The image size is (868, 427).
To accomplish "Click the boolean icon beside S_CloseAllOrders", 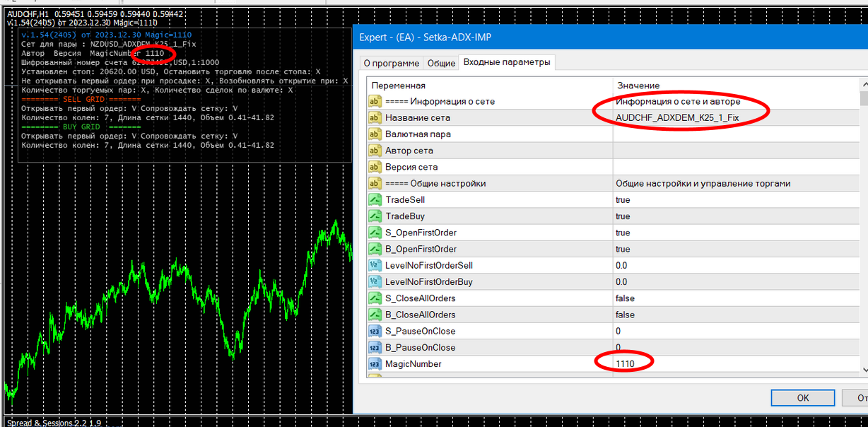I will (x=375, y=298).
